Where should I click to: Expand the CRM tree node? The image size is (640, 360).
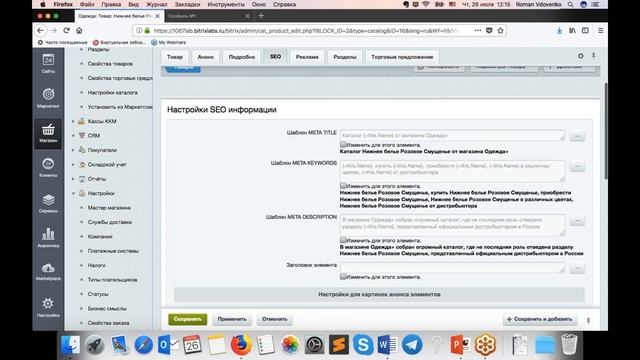pyautogui.click(x=73, y=136)
